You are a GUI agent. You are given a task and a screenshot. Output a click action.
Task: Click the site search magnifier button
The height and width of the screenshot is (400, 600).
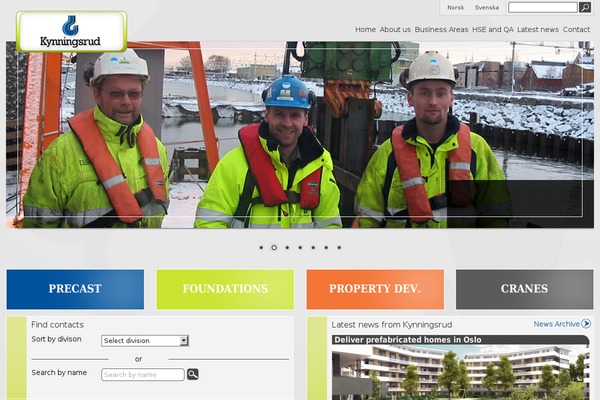[x=585, y=7]
